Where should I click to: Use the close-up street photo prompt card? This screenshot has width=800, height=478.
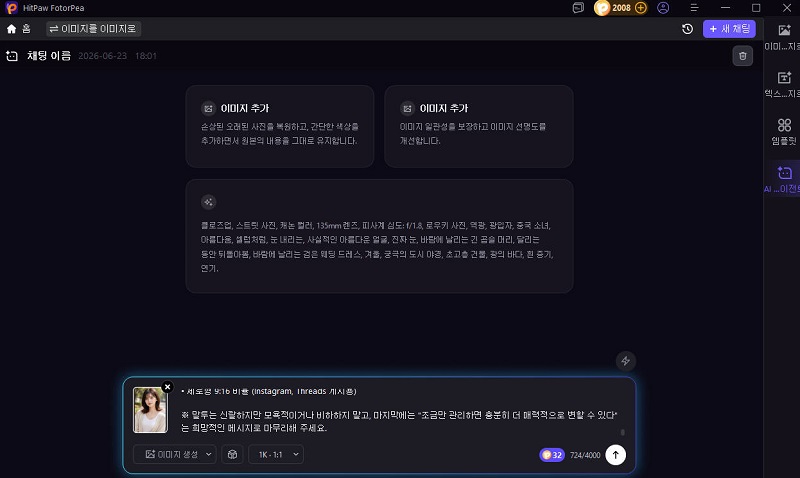pyautogui.click(x=379, y=236)
